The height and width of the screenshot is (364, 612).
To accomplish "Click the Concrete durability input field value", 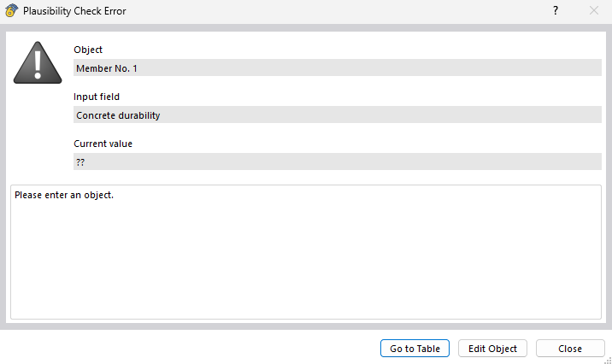I will click(x=337, y=114).
